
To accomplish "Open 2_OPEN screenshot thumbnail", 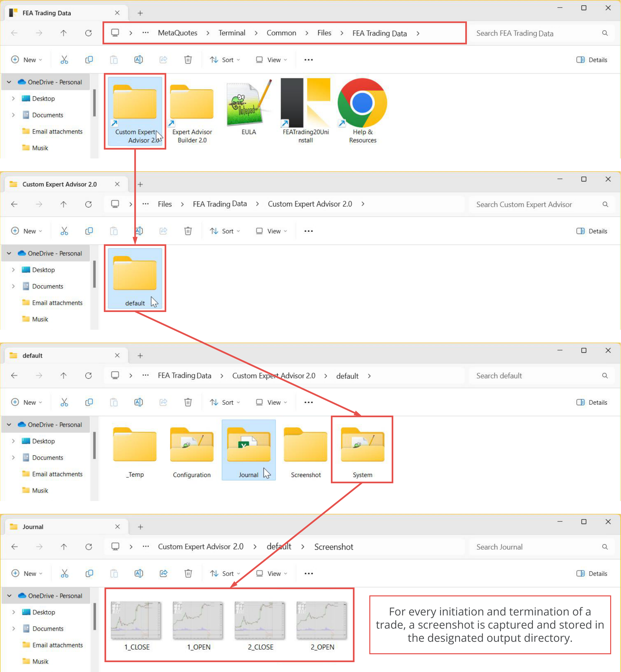I will [x=322, y=626].
